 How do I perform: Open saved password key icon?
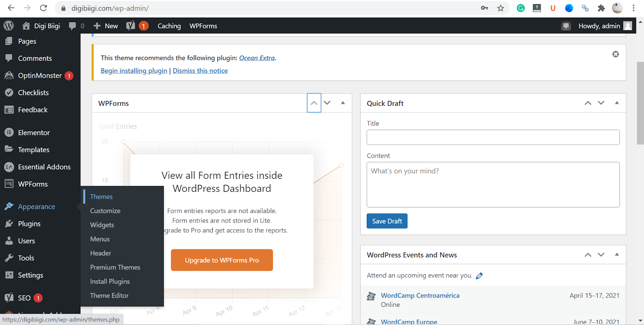coord(485,8)
